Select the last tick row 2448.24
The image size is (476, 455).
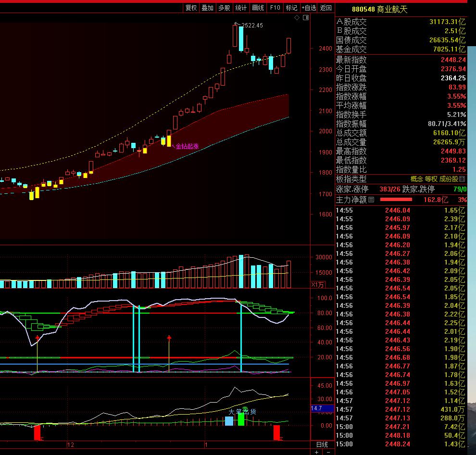401,444
